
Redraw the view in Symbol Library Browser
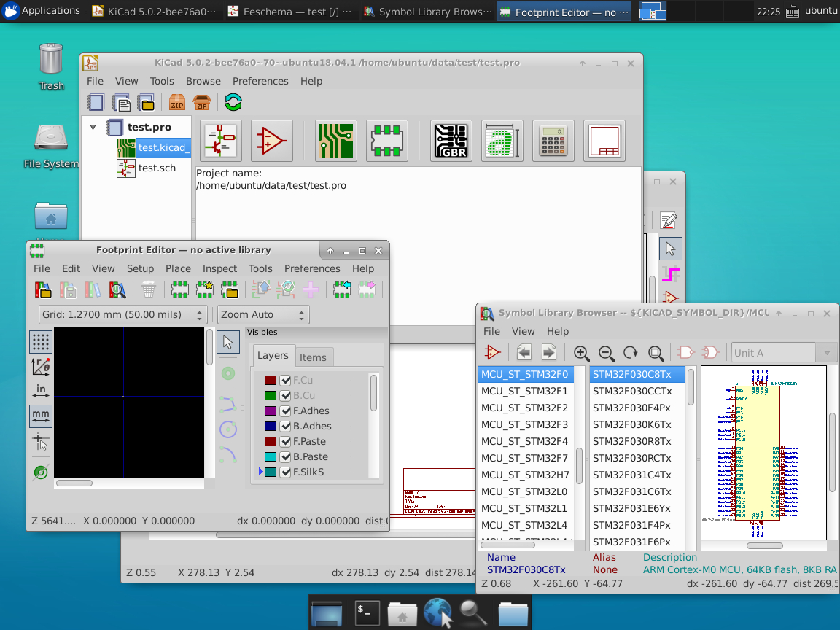click(631, 352)
